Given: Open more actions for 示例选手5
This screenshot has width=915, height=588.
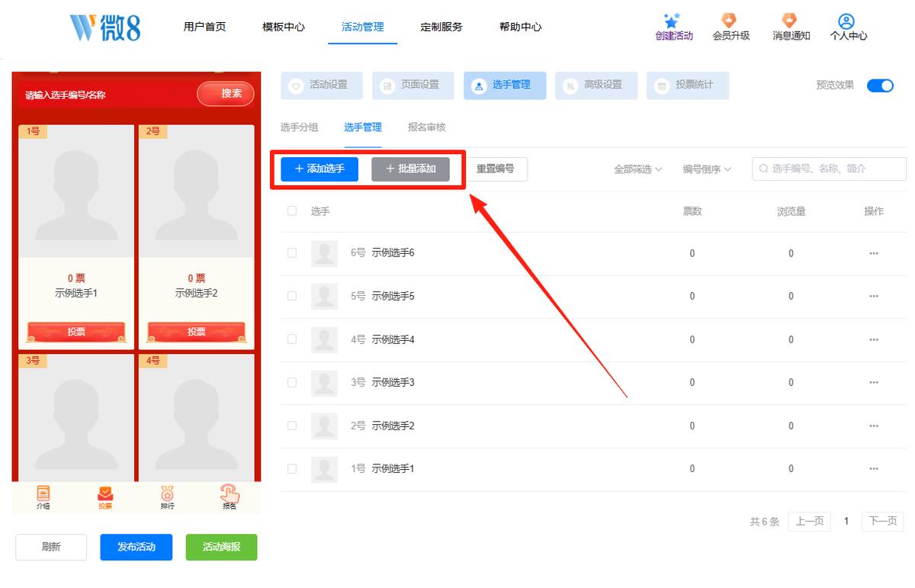Looking at the screenshot, I should tap(874, 296).
